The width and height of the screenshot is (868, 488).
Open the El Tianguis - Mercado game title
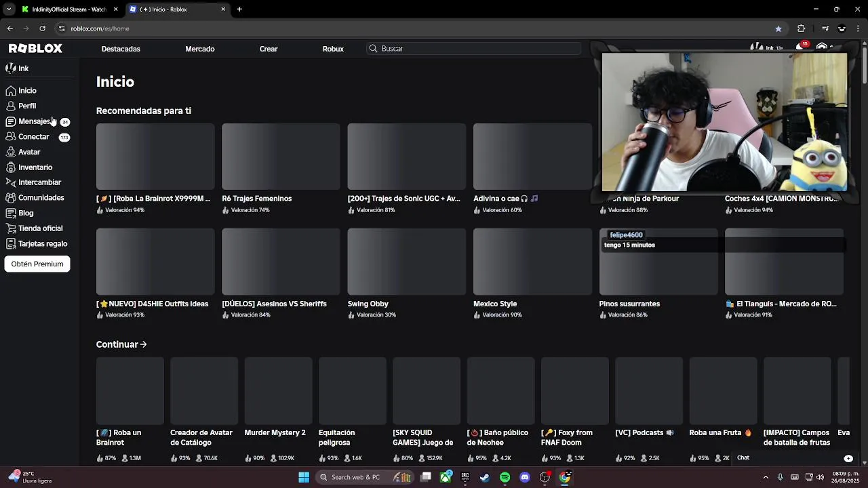point(781,304)
